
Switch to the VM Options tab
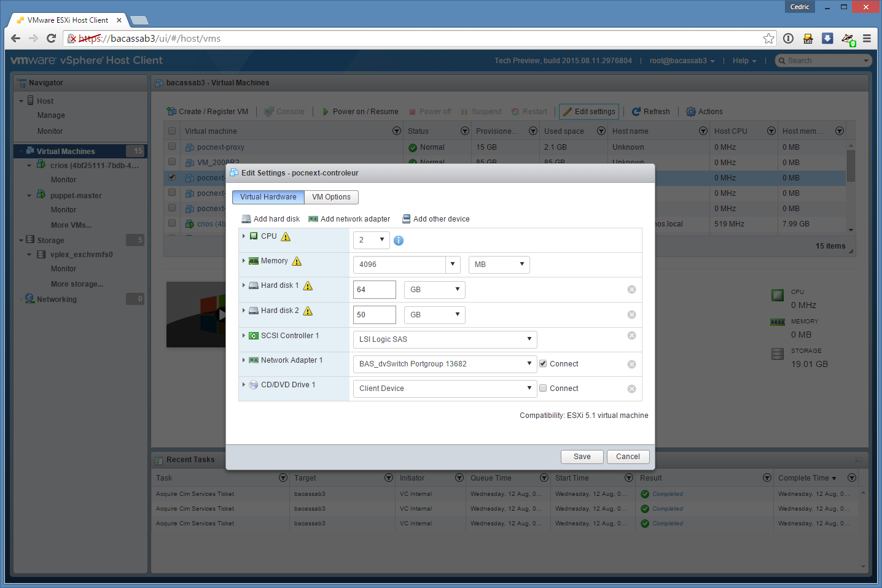(x=331, y=197)
